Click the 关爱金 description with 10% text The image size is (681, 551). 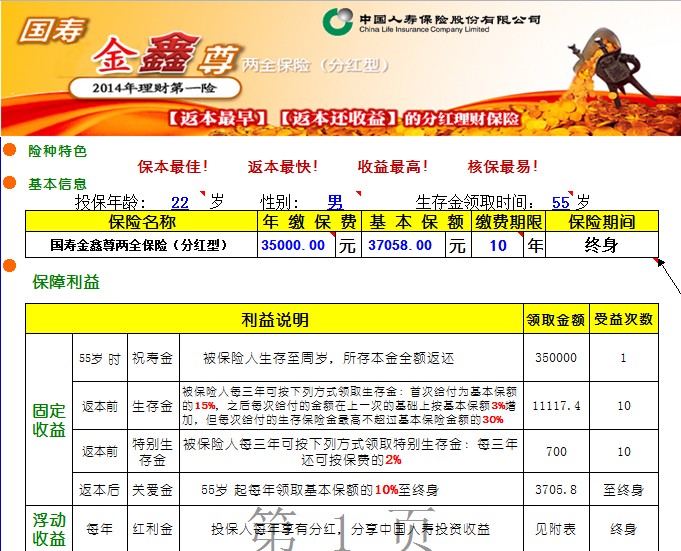[x=351, y=489]
